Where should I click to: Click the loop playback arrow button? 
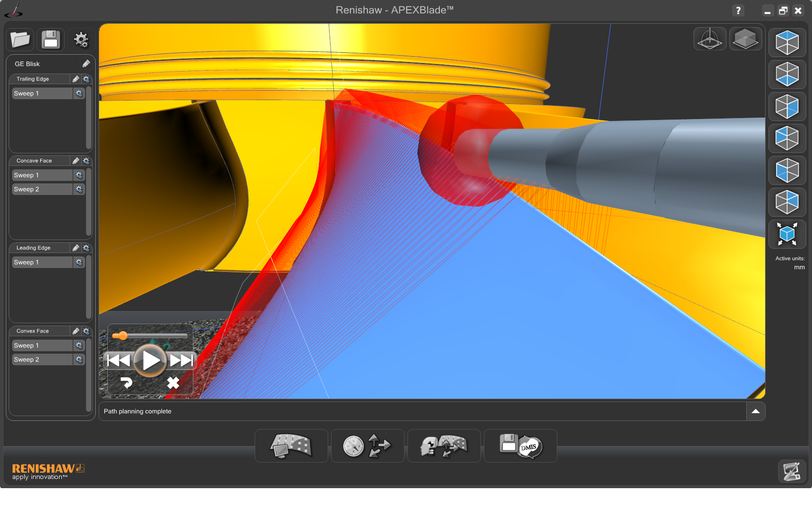(126, 383)
